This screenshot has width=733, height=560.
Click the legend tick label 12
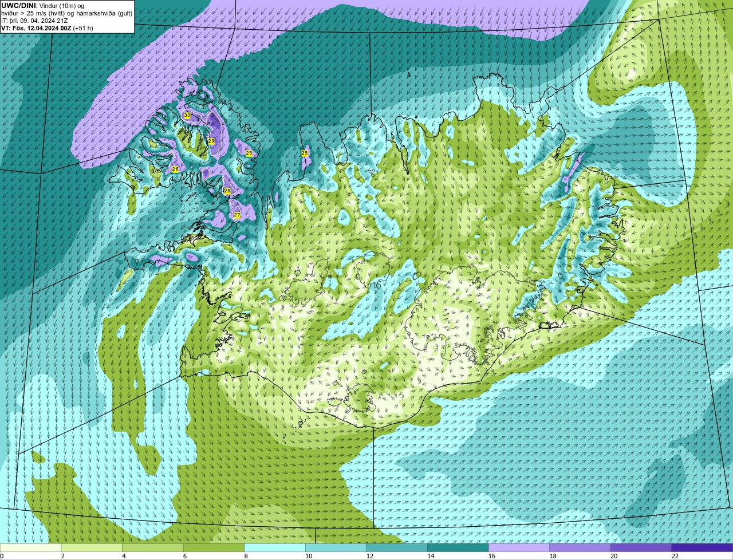tap(370, 556)
